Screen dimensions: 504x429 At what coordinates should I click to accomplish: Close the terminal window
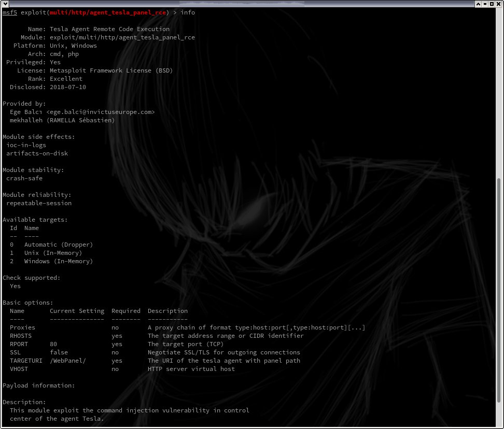click(x=498, y=4)
